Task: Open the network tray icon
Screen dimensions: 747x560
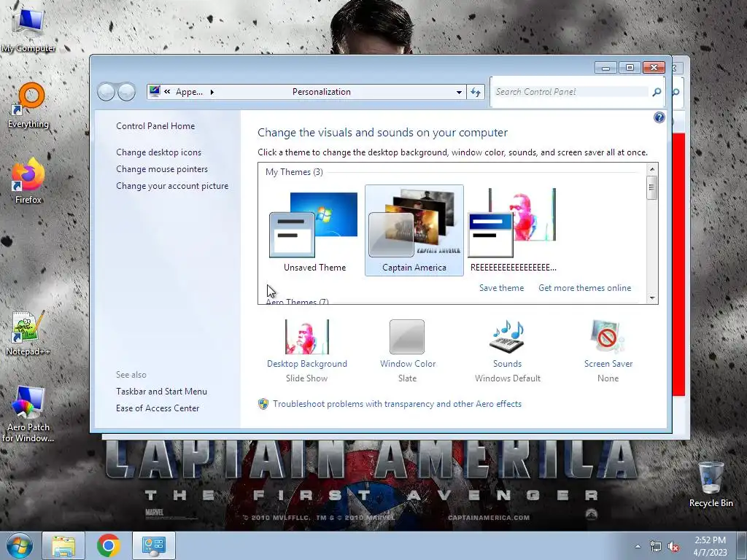Action: click(x=656, y=547)
